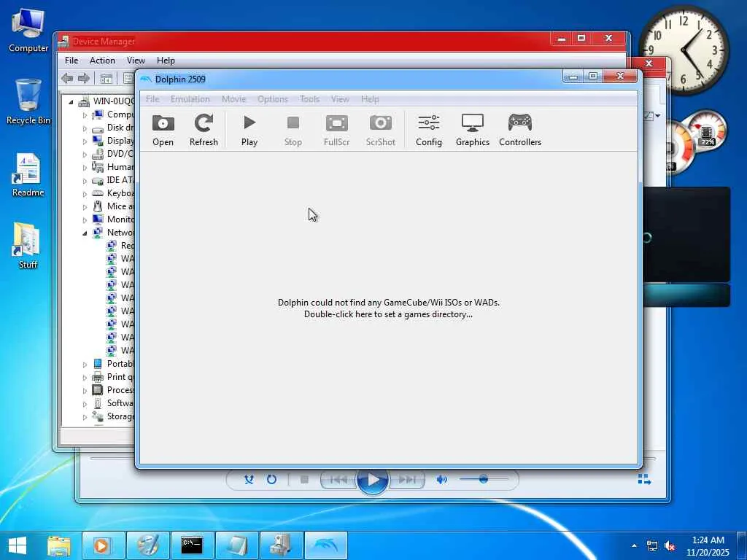Open the Help menu in Device Manager
Image resolution: width=747 pixels, height=560 pixels.
pyautogui.click(x=166, y=61)
